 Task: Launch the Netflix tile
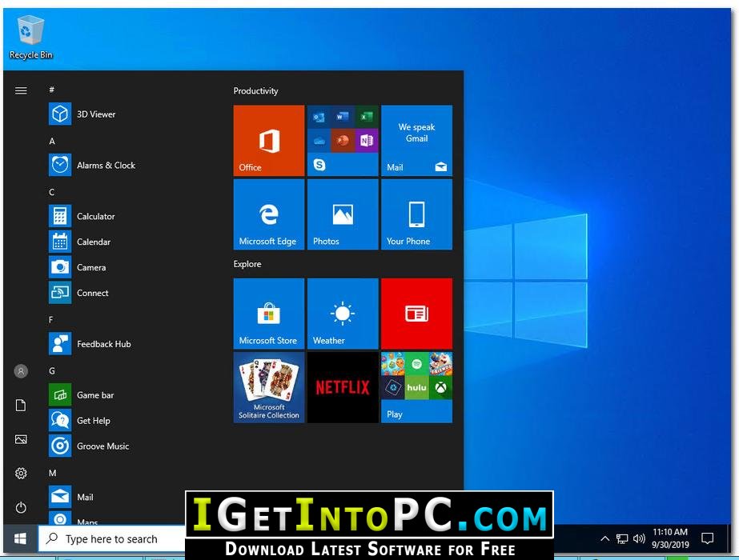(343, 387)
